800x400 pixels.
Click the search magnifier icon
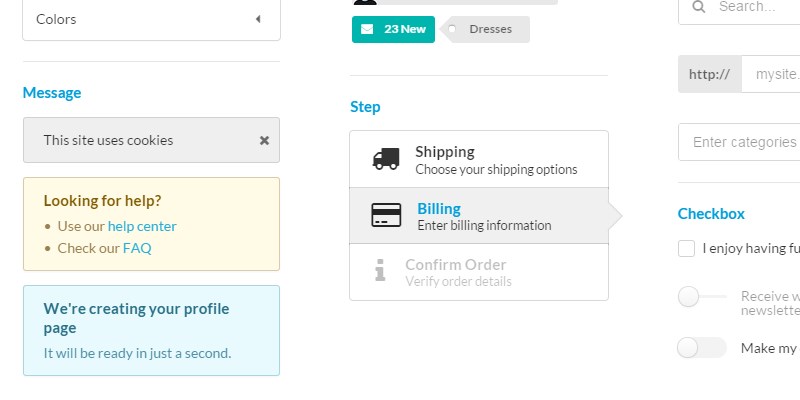697,7
